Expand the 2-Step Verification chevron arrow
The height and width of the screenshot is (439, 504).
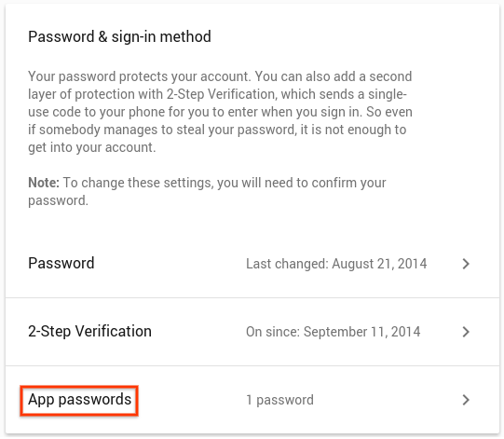pos(466,332)
